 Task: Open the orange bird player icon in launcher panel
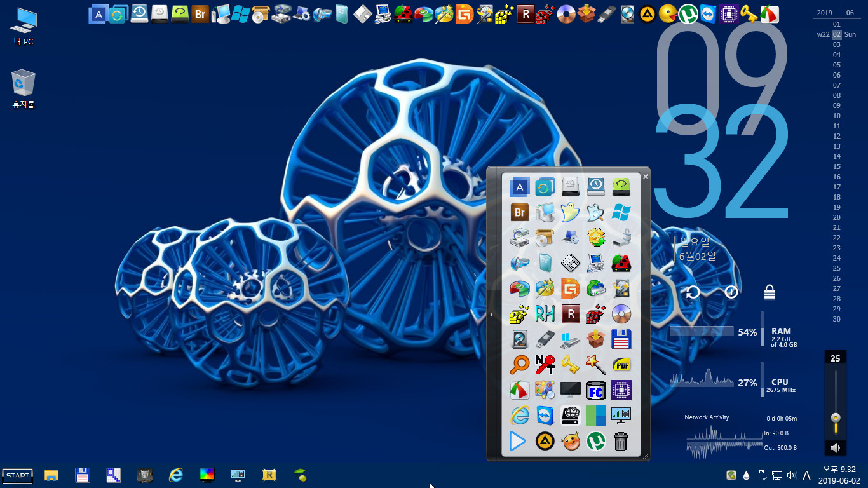click(571, 441)
